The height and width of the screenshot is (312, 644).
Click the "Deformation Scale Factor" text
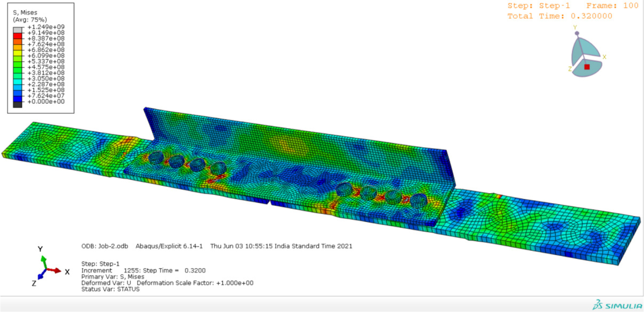tap(195, 283)
